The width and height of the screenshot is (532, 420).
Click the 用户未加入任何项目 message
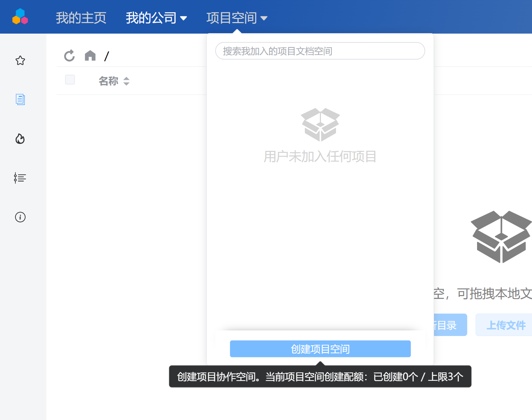click(320, 156)
